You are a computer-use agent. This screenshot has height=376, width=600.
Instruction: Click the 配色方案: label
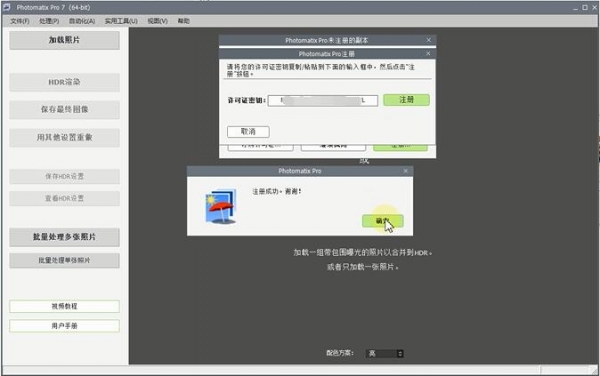pos(340,353)
